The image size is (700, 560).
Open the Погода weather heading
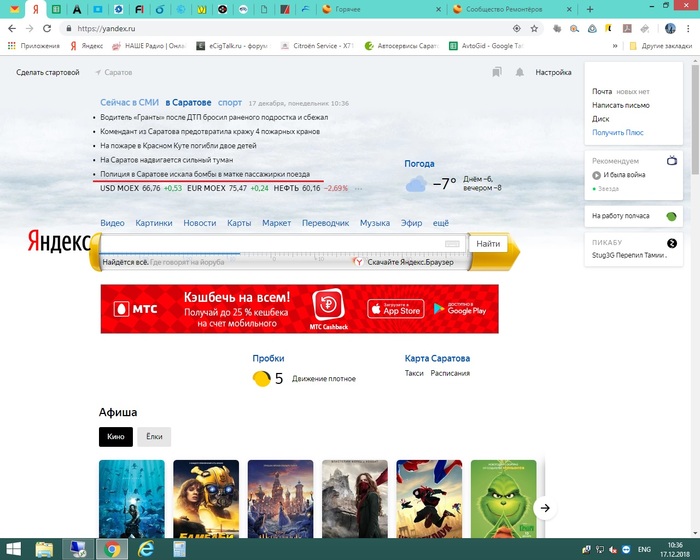pyautogui.click(x=419, y=164)
